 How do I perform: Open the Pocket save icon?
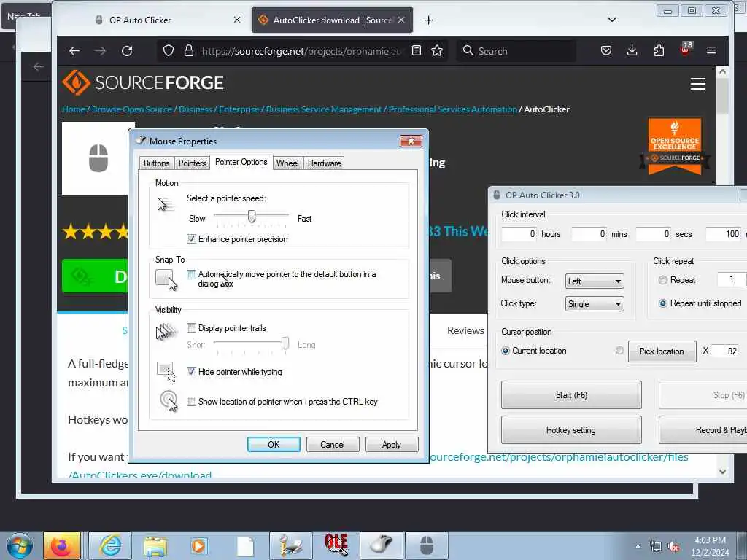[x=606, y=50]
